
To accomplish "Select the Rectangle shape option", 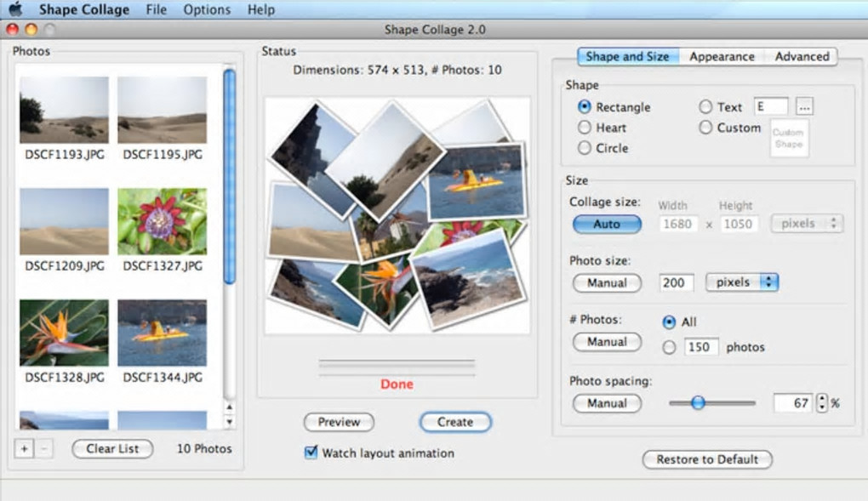I will pos(584,106).
